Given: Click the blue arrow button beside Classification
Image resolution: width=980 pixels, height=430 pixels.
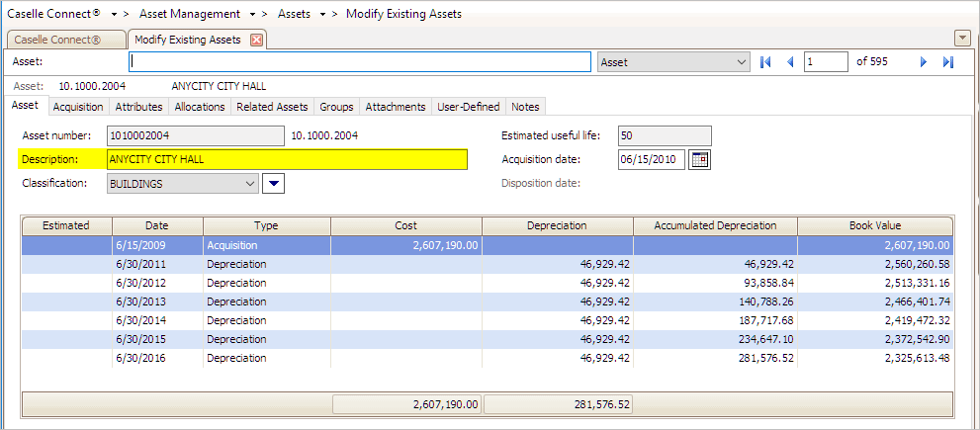Looking at the screenshot, I should 275,183.
